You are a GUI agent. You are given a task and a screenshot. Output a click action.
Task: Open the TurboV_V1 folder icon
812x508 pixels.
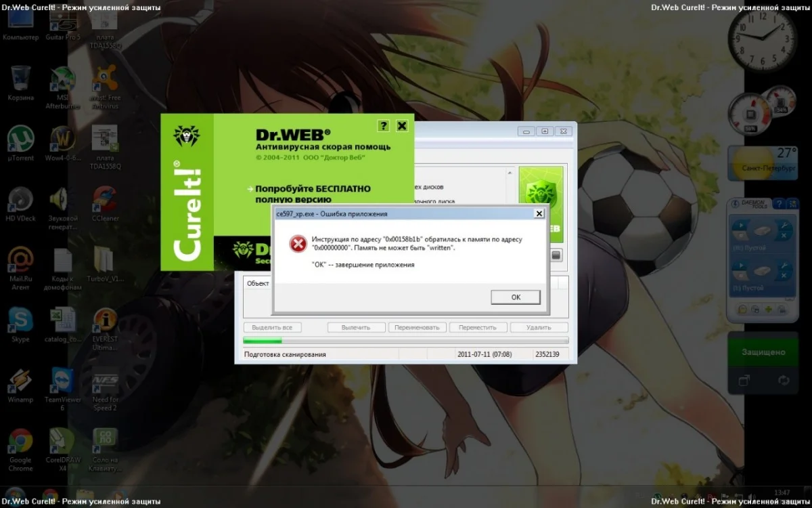pos(105,264)
